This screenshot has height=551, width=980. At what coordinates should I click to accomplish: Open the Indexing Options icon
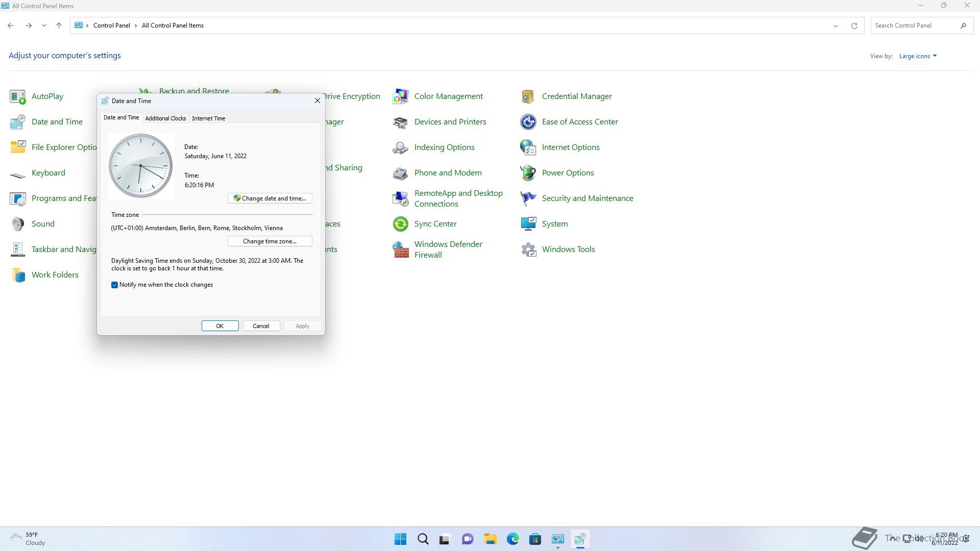(401, 147)
